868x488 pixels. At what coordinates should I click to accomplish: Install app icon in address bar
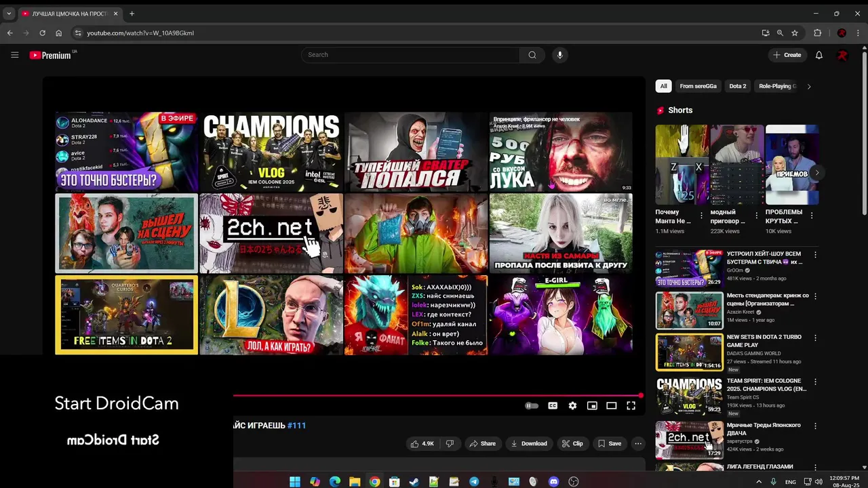766,33
